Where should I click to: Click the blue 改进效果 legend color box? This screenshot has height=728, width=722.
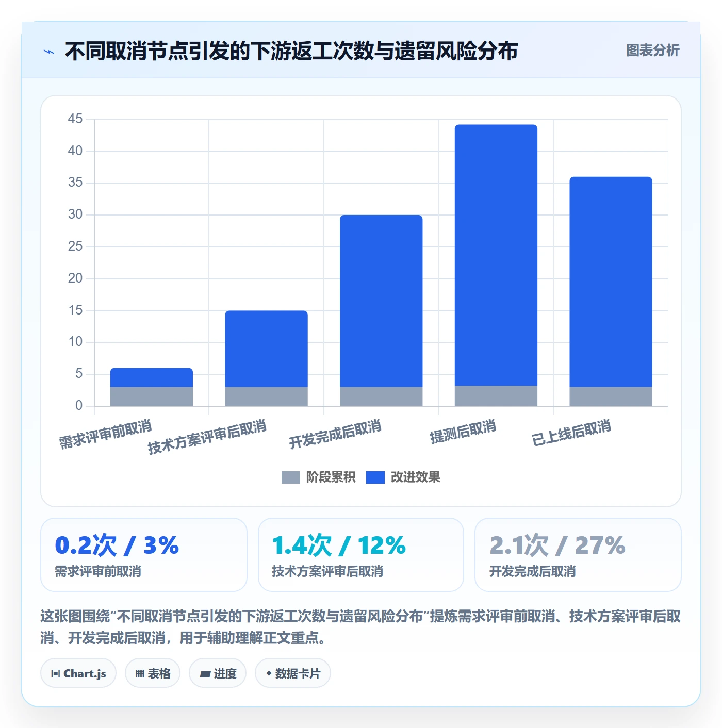coord(375,477)
